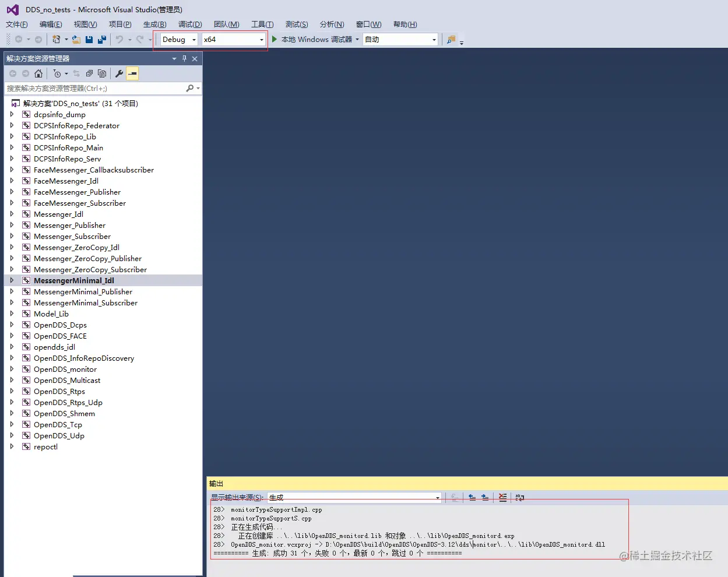Pin the Solution Explorer panel
Image resolution: width=728 pixels, height=577 pixels.
coord(184,58)
